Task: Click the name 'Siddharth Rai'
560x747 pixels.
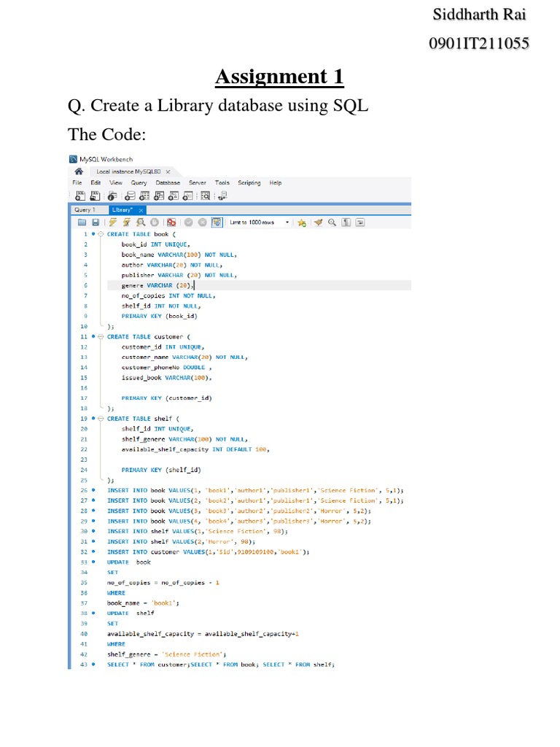Action: (479, 15)
